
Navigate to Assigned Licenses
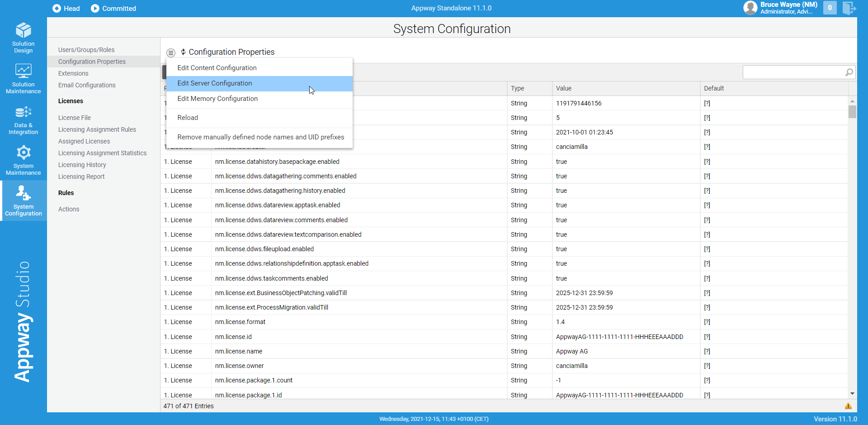click(x=84, y=141)
